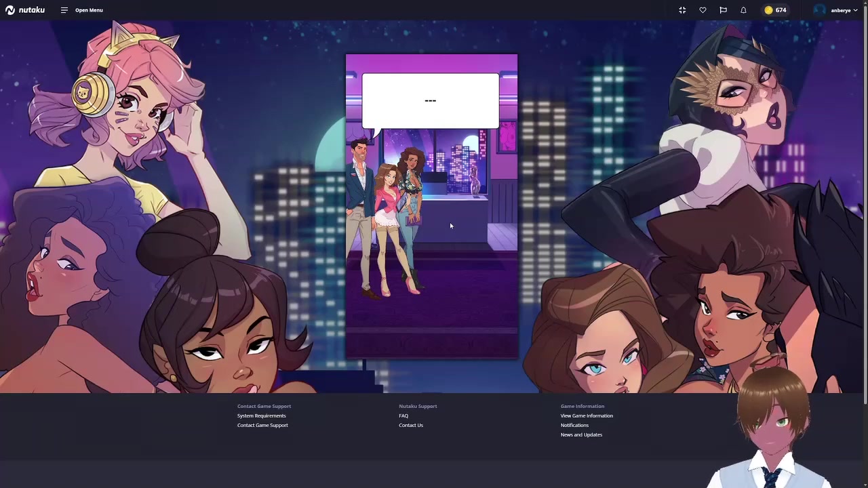
Task: Click the game dialogue speech bubble
Action: coord(431,102)
